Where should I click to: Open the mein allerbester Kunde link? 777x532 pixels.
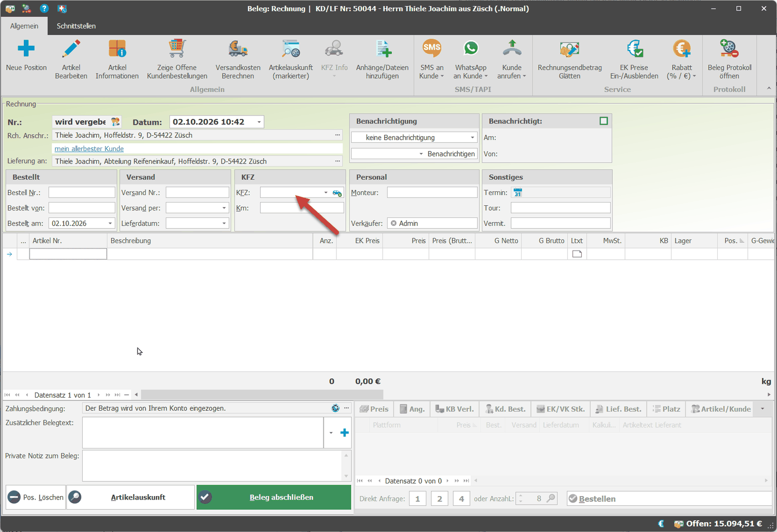(89, 149)
